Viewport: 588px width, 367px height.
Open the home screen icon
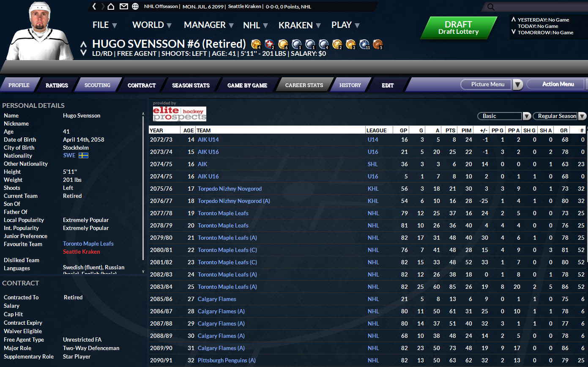point(111,6)
